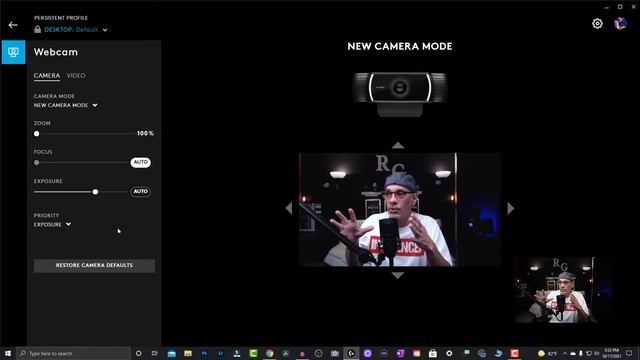Click the Exposure slider handle
The image size is (640, 360).
click(95, 192)
